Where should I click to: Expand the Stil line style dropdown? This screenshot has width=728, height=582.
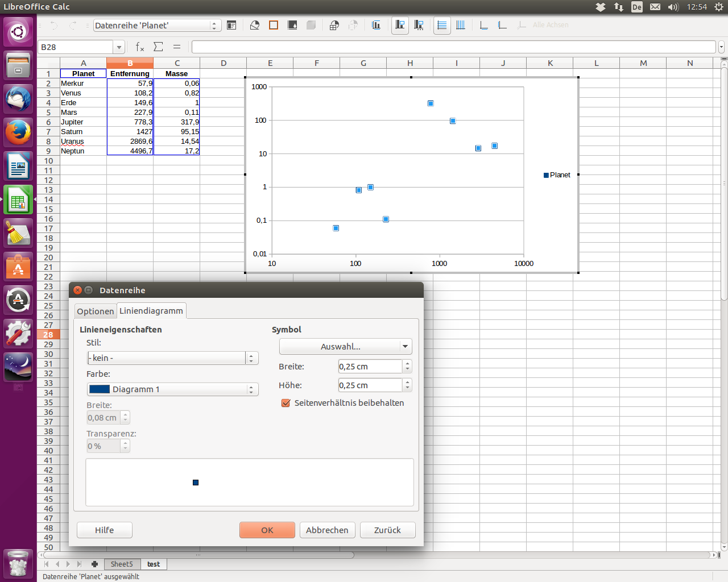click(251, 358)
